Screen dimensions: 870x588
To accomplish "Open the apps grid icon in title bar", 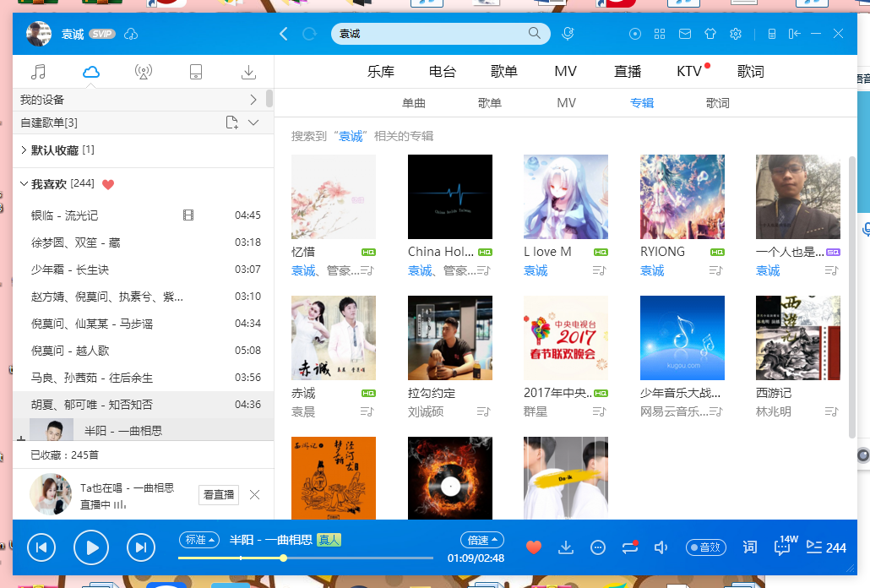I will click(x=660, y=34).
